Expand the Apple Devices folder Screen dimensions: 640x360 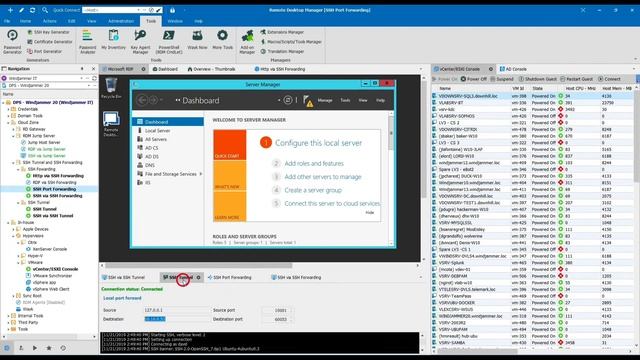pyautogui.click(x=13, y=229)
